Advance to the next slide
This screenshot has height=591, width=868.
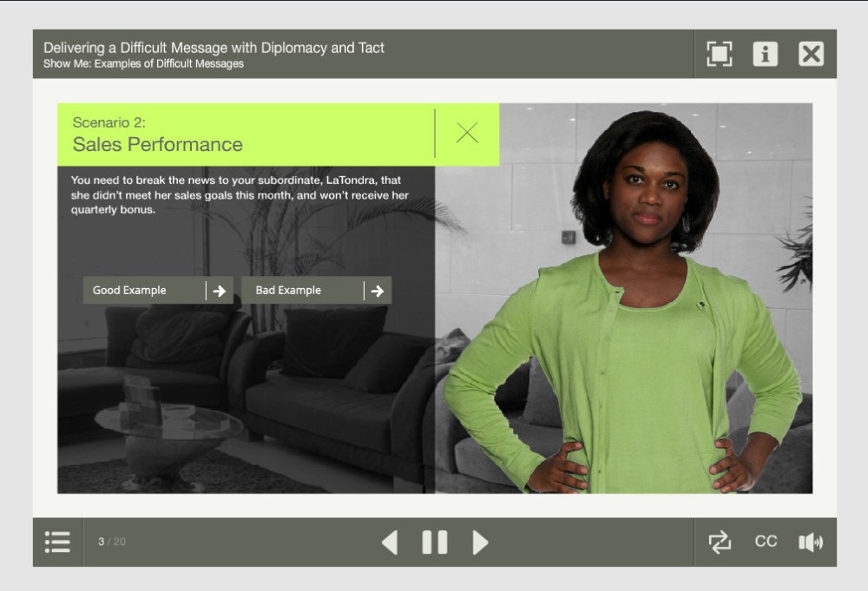480,542
